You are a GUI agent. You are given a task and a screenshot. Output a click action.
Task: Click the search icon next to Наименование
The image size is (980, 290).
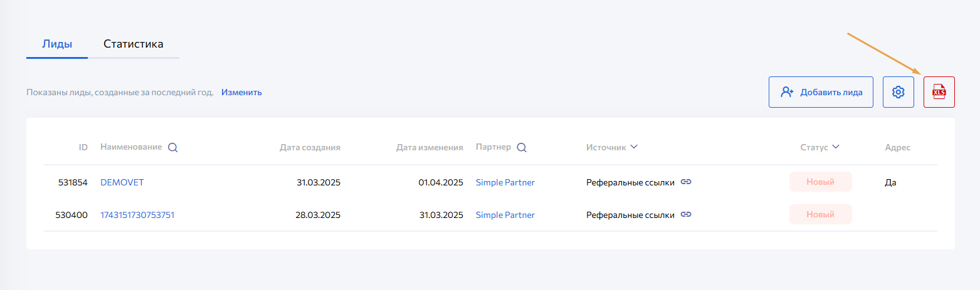[x=173, y=148]
